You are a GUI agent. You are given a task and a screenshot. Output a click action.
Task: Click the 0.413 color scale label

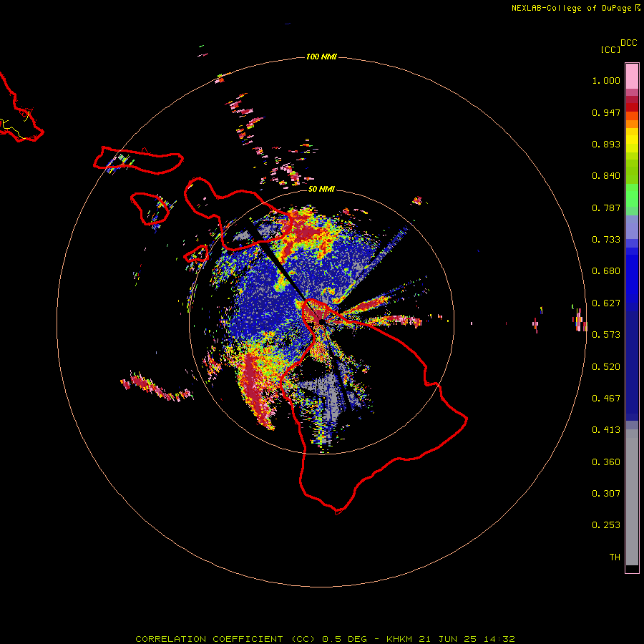pyautogui.click(x=606, y=430)
